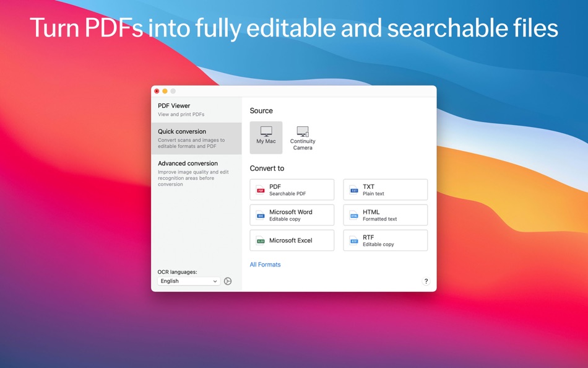Screen dimensions: 588x368
Task: Open the help question mark button
Action: (x=426, y=281)
